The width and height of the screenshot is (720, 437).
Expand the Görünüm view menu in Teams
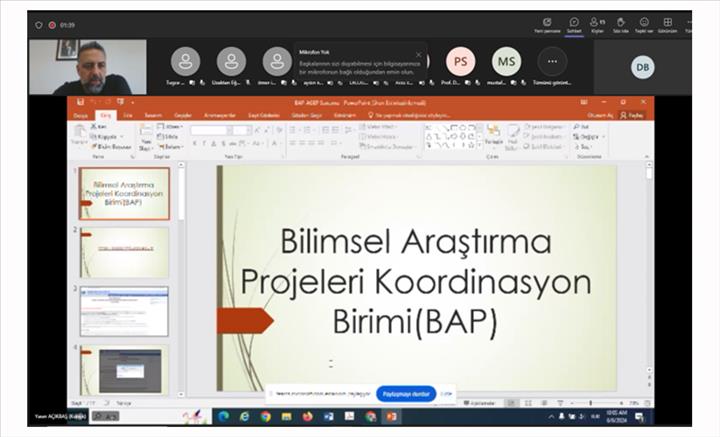667,23
